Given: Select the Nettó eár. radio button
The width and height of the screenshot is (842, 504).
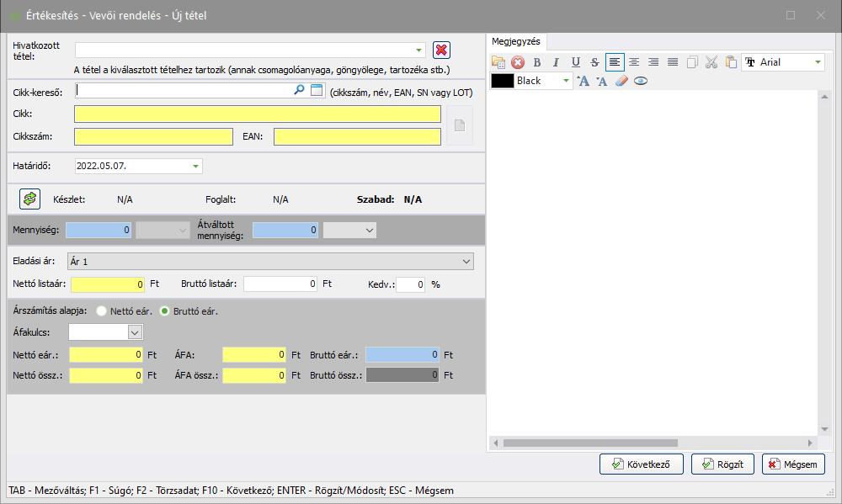Looking at the screenshot, I should 102,310.
